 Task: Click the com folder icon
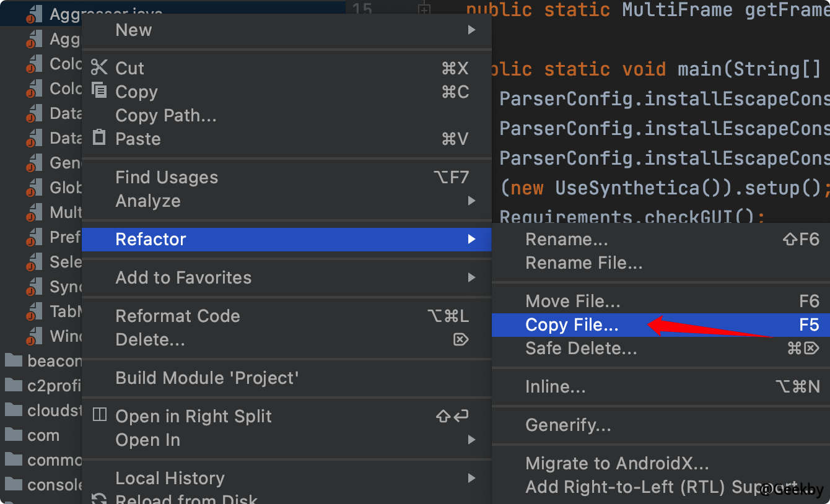coord(14,435)
